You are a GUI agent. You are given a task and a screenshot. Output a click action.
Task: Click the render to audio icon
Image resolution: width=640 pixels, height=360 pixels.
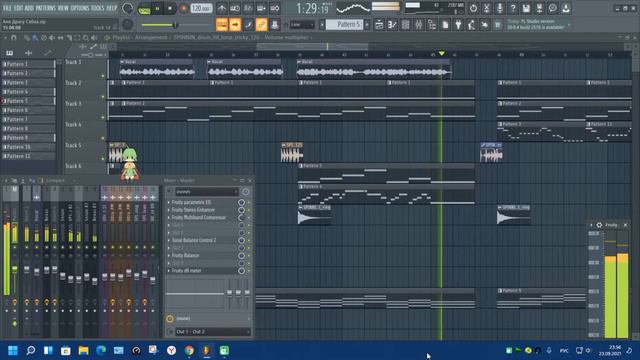(539, 8)
